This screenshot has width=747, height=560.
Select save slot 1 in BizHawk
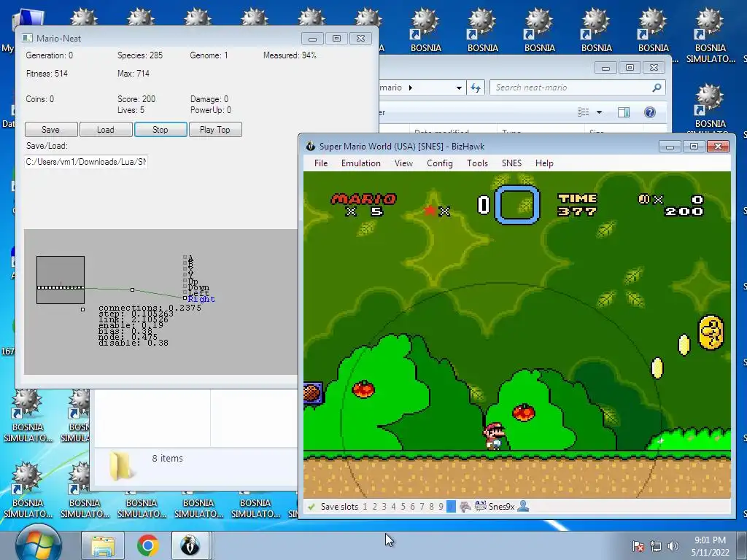[365, 507]
